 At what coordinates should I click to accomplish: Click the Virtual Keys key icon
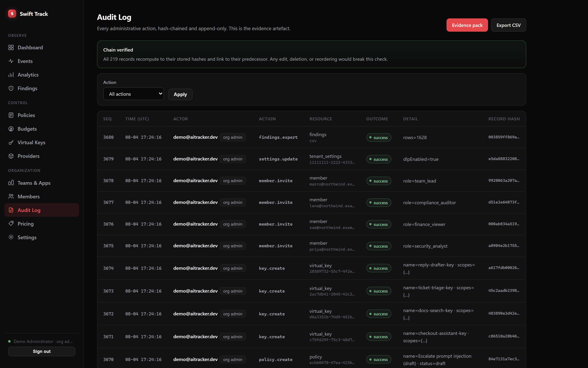(x=11, y=142)
